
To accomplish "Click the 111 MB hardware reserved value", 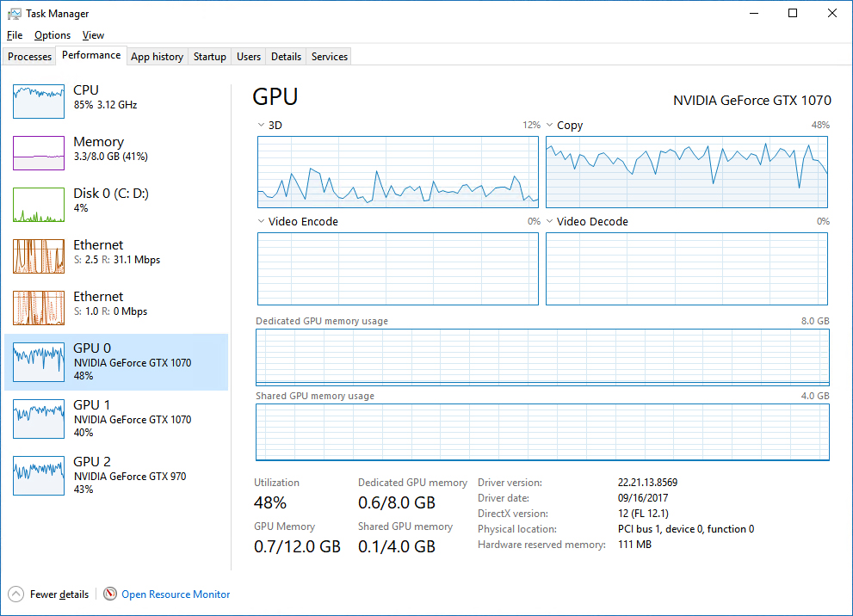I will 634,545.
